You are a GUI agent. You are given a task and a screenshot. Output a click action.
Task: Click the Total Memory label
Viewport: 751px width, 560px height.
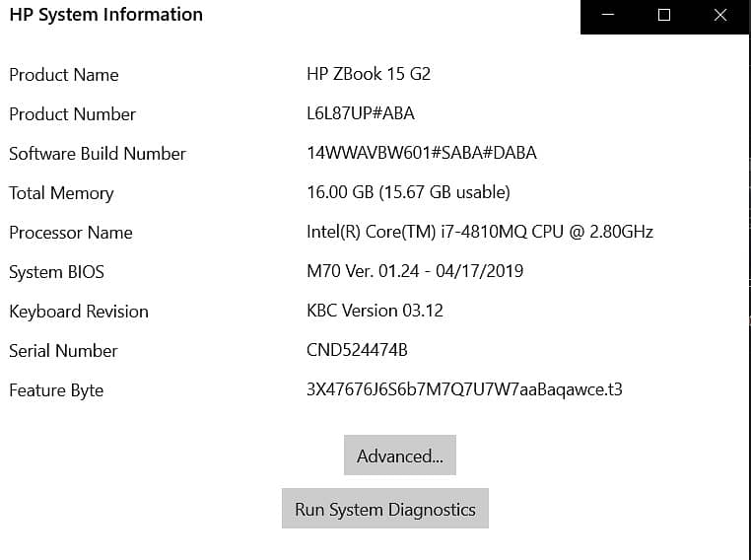pyautogui.click(x=61, y=193)
